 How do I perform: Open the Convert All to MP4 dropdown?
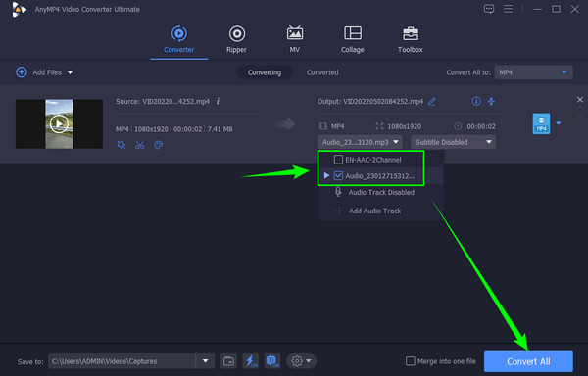533,72
